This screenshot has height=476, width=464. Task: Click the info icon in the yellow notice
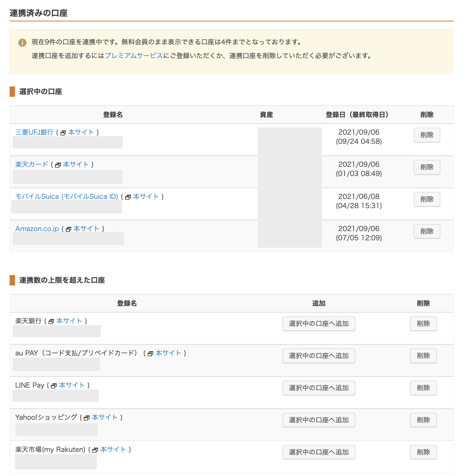(x=22, y=42)
